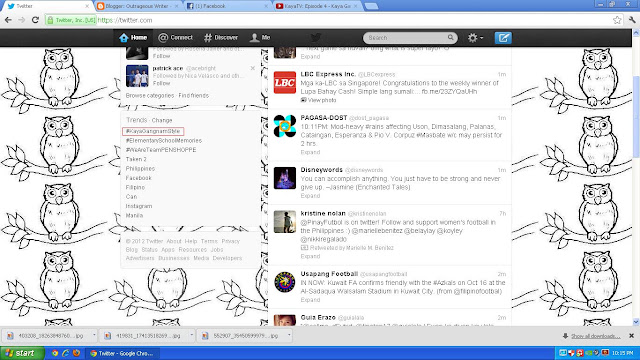Click the Twitter bird logo

[316, 38]
